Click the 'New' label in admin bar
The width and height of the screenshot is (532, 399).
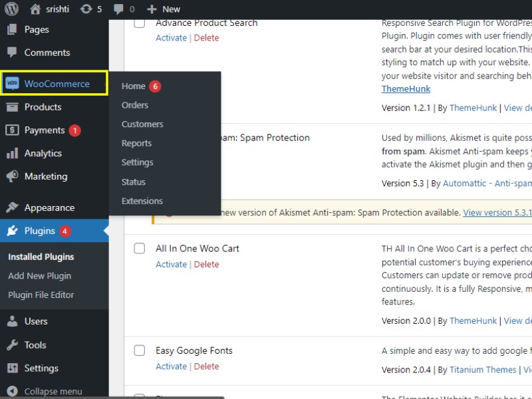[x=171, y=9]
